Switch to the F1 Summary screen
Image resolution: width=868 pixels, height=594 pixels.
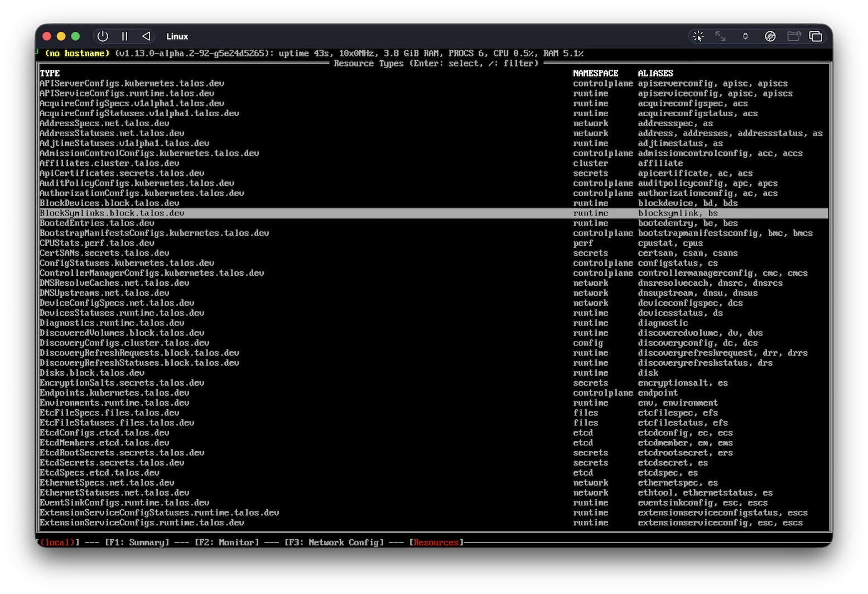click(138, 542)
